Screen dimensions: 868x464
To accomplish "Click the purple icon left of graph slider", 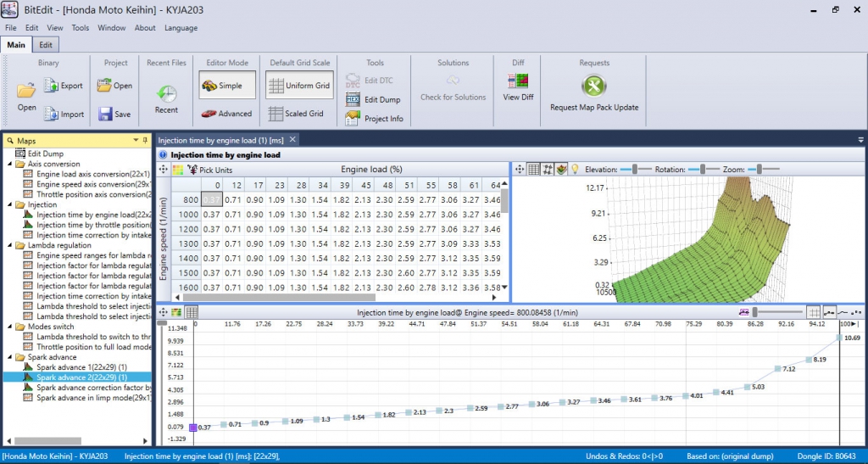I will tap(743, 312).
